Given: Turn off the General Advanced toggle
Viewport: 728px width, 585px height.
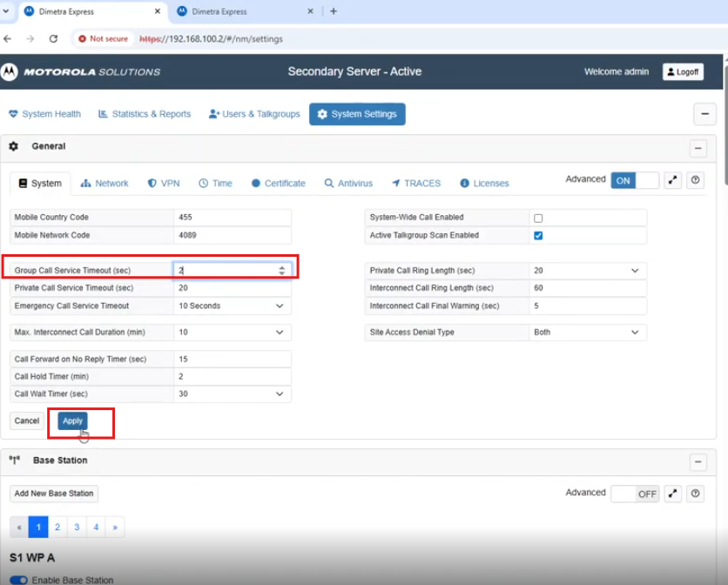Looking at the screenshot, I should coord(635,180).
